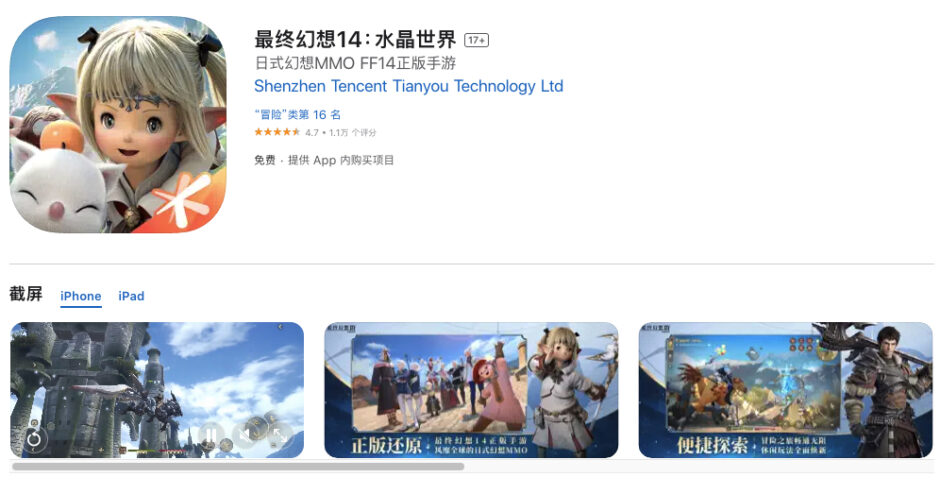
Task: Open the 便捷探索 screenshot thumbnail
Action: click(785, 390)
